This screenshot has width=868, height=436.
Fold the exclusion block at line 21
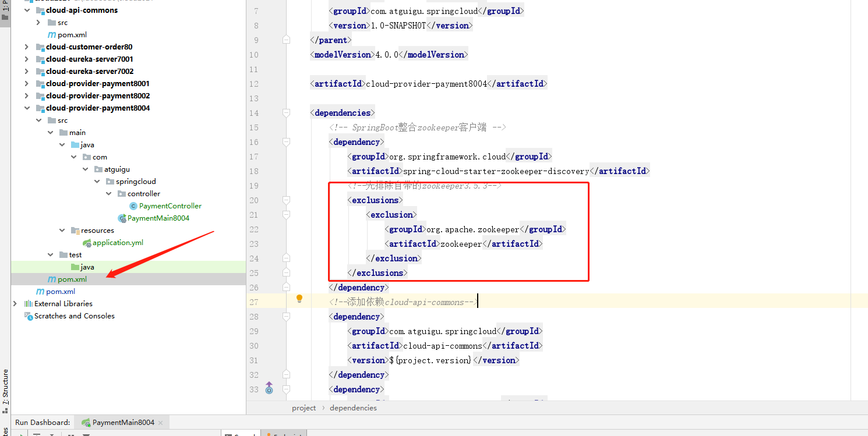pos(286,215)
